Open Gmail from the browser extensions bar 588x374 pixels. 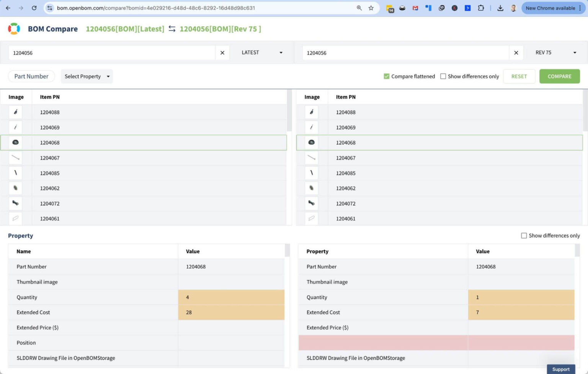coord(415,8)
